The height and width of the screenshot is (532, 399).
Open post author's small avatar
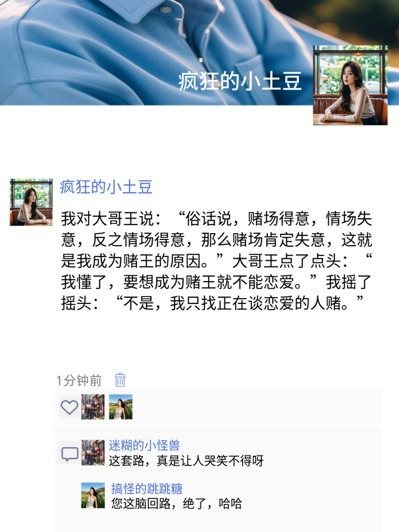[31, 202]
